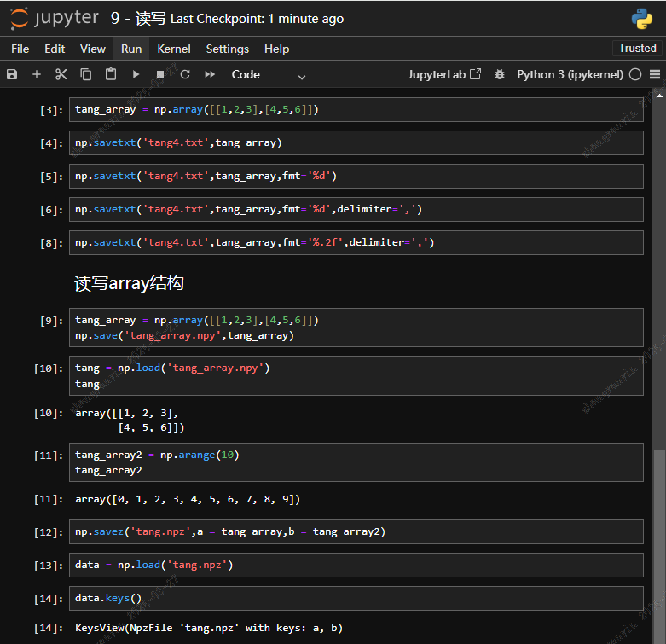The height and width of the screenshot is (644, 666).
Task: Open the cell type dropdown showing Code
Action: click(269, 75)
